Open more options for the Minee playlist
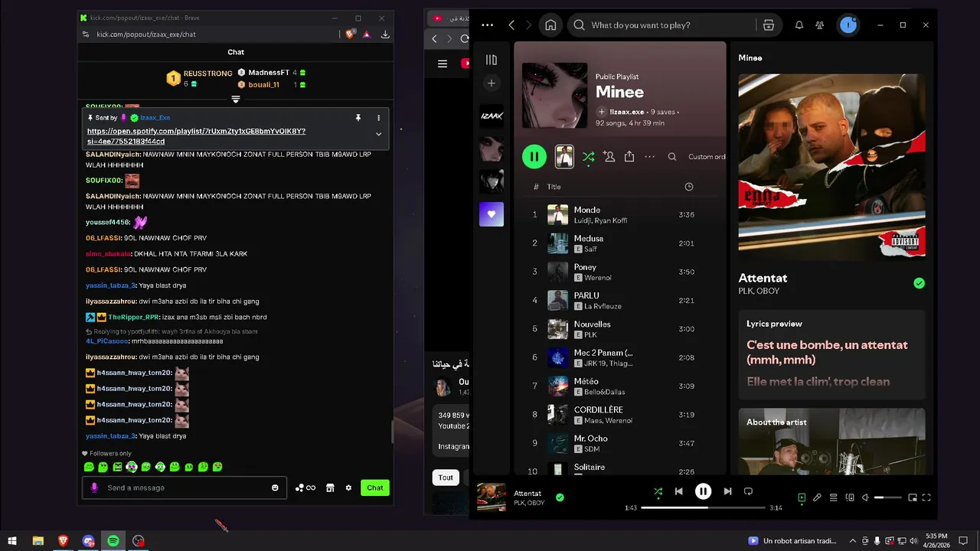This screenshot has height=551, width=980. [x=650, y=157]
